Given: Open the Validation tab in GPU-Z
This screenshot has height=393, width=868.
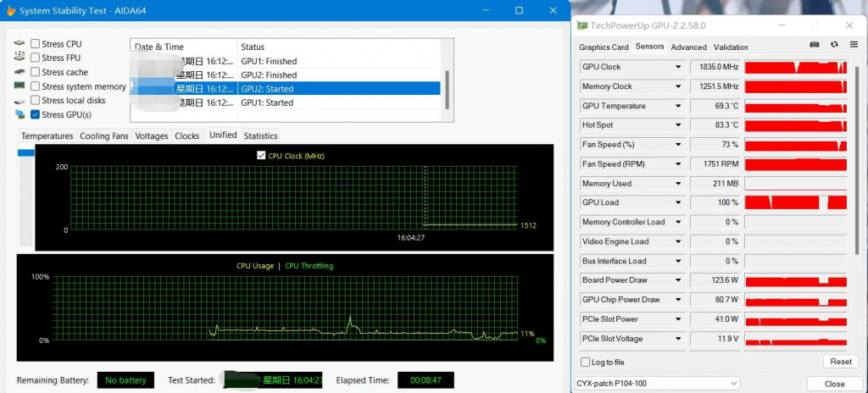Looking at the screenshot, I should (x=731, y=47).
